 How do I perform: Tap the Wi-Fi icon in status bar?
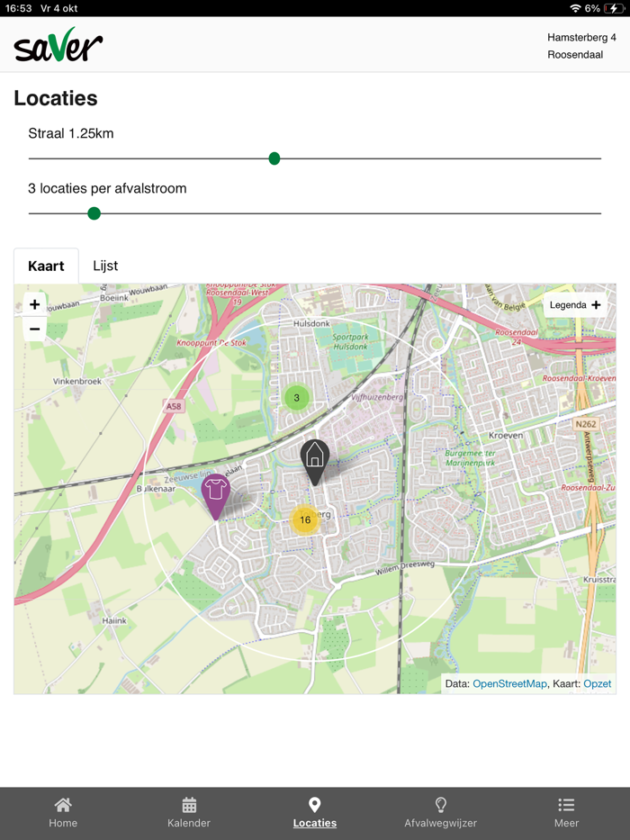(x=575, y=8)
